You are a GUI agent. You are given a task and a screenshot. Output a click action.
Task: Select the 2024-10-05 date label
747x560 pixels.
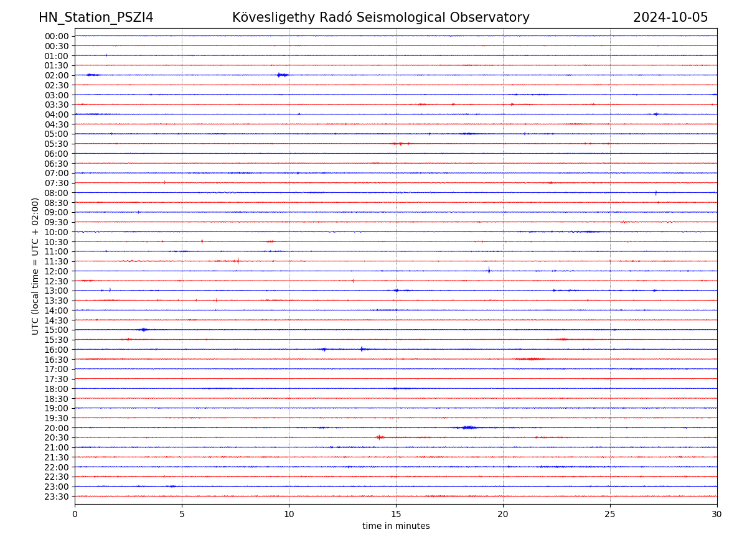[670, 17]
